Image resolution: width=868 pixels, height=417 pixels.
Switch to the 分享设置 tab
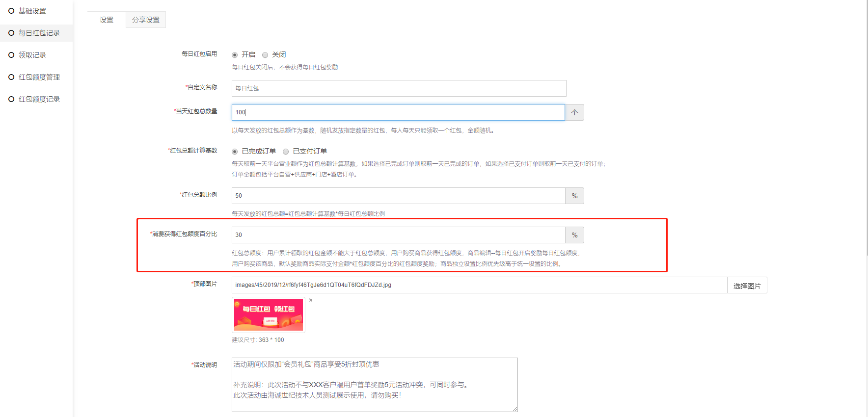146,20
